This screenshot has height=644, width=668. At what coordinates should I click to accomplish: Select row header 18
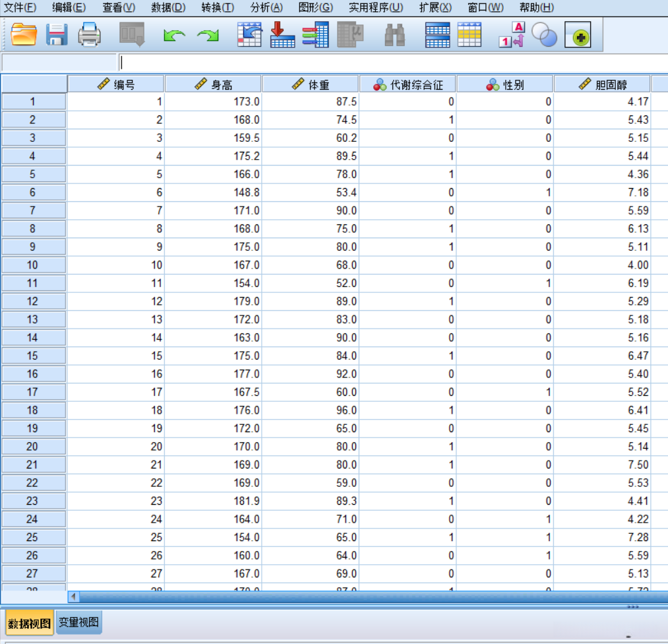click(34, 410)
